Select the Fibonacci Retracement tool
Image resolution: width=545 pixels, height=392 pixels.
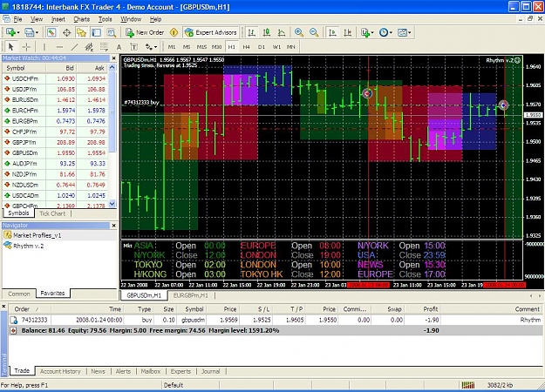104,46
